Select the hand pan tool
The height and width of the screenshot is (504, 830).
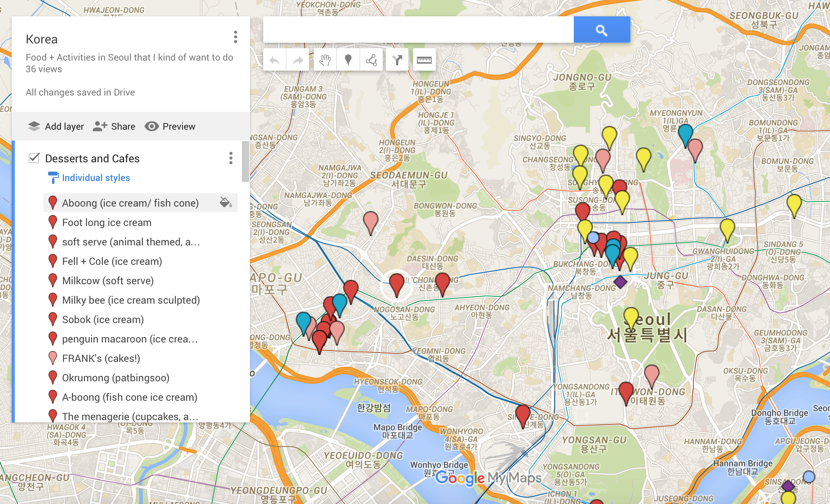325,59
